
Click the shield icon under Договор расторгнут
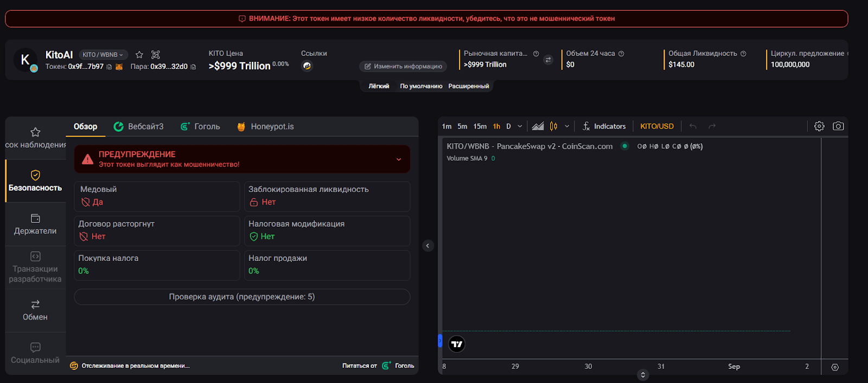[84, 237]
